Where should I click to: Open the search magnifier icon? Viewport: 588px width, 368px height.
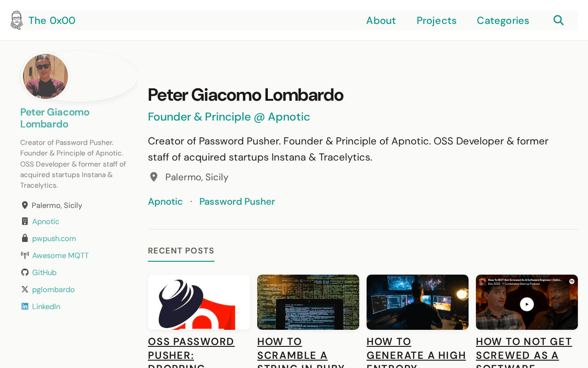coord(558,20)
